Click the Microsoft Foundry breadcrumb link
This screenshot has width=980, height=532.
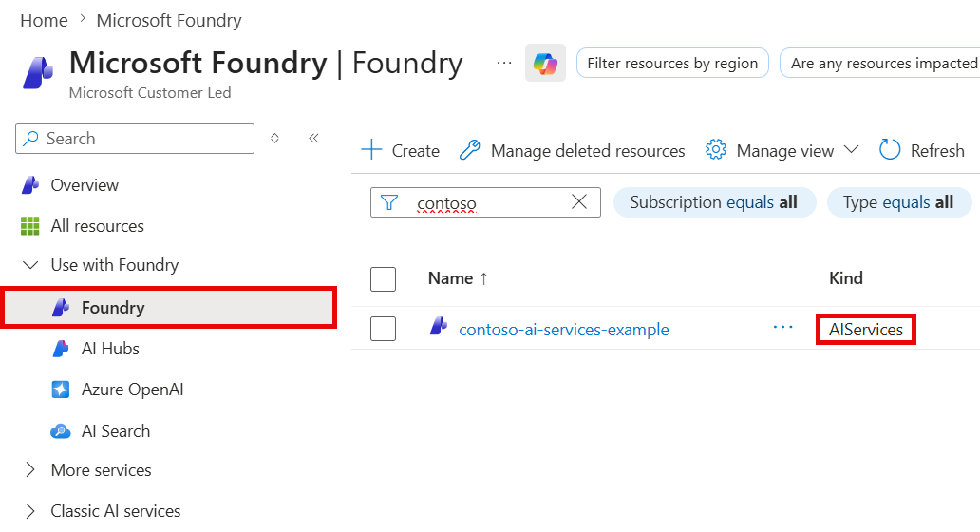pos(169,21)
